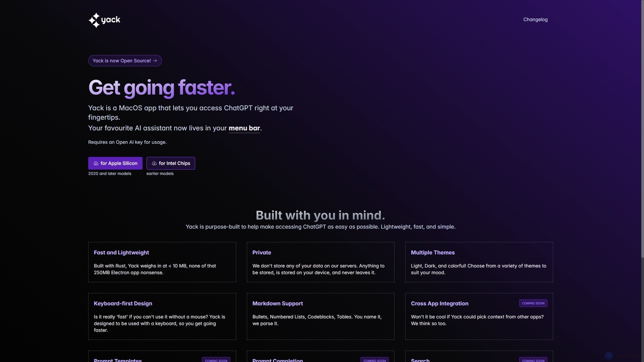
Task: Click the 'Yack is purpose-built' subtitle
Action: [320, 227]
